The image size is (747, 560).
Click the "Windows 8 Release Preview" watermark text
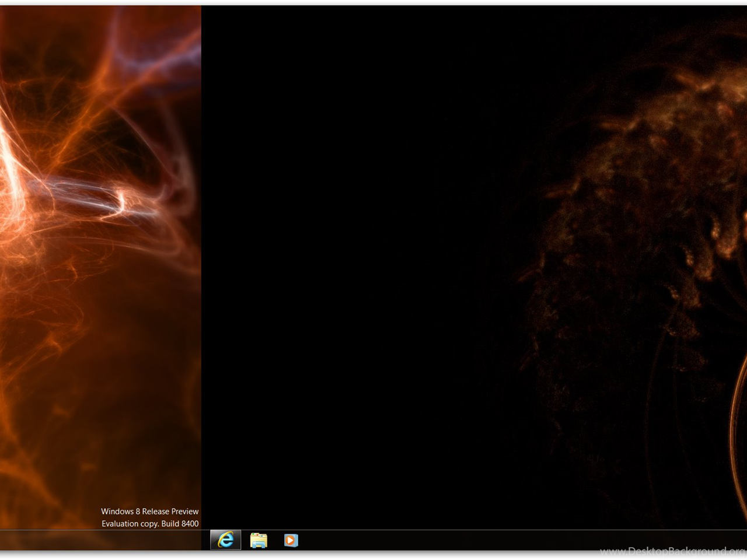point(149,512)
